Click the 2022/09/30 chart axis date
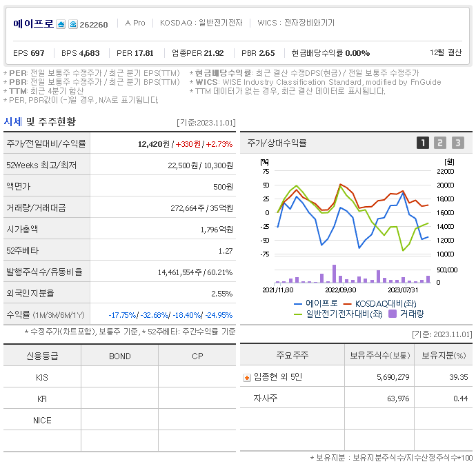The width and height of the screenshot is (476, 464). (341, 290)
